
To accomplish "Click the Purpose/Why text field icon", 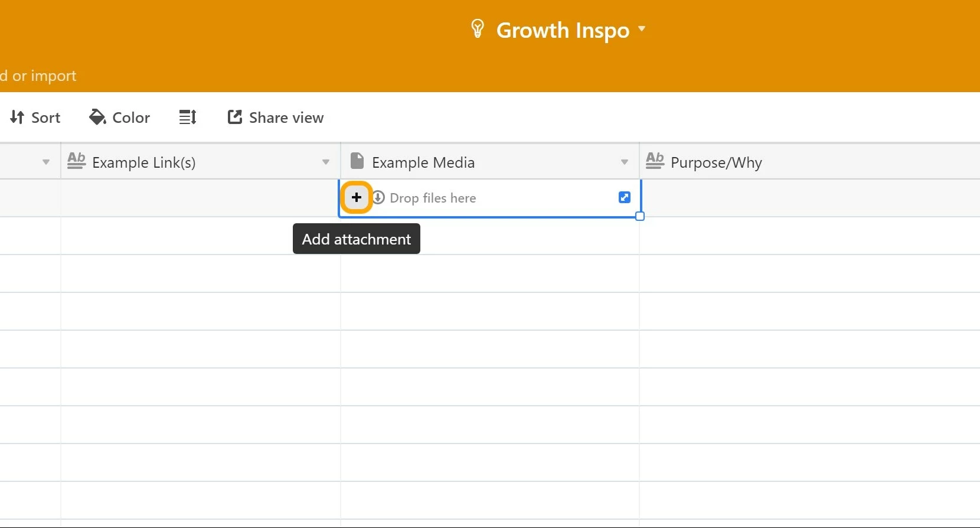I will pos(655,161).
